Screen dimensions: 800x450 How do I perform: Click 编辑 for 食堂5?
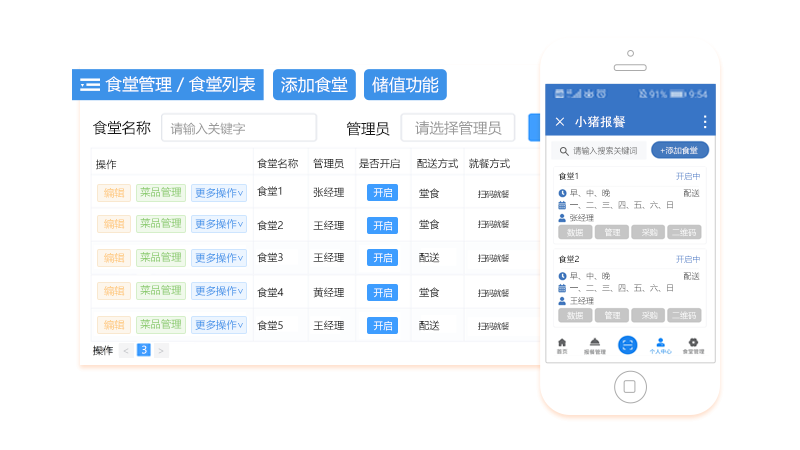click(x=114, y=324)
